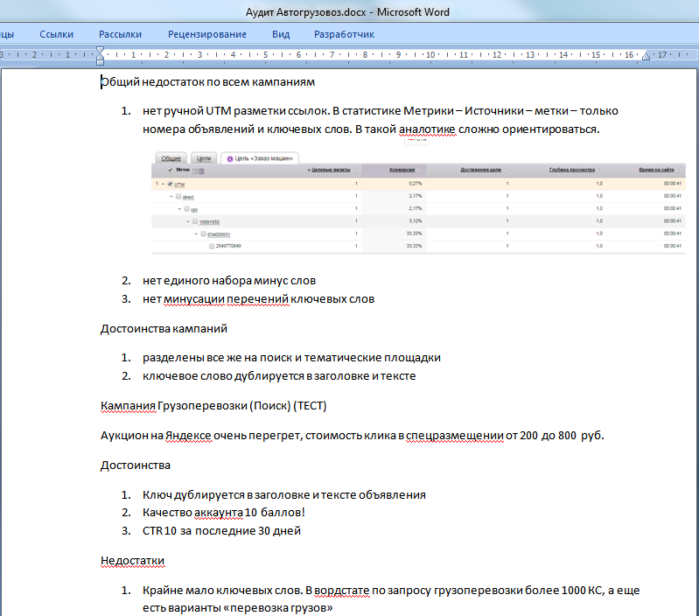The height and width of the screenshot is (616, 699).
Task: Collapse the 10991950 tree row
Action: coord(188,221)
